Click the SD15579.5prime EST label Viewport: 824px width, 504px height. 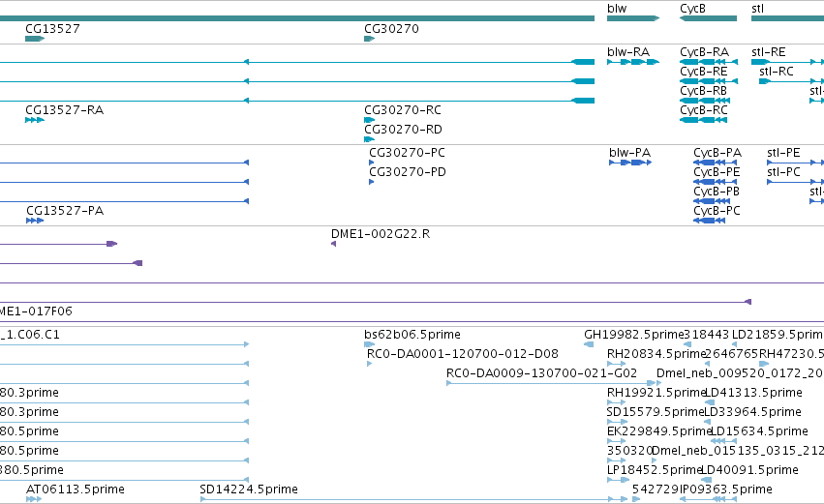click(656, 412)
